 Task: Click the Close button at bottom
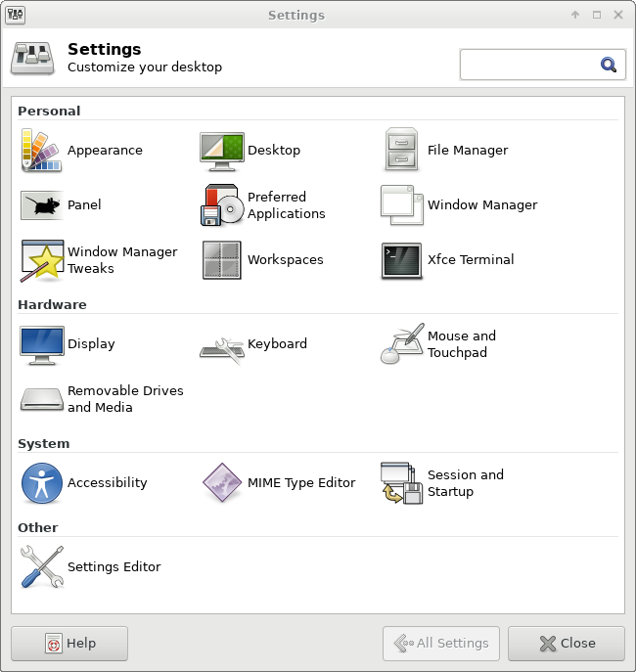(567, 644)
